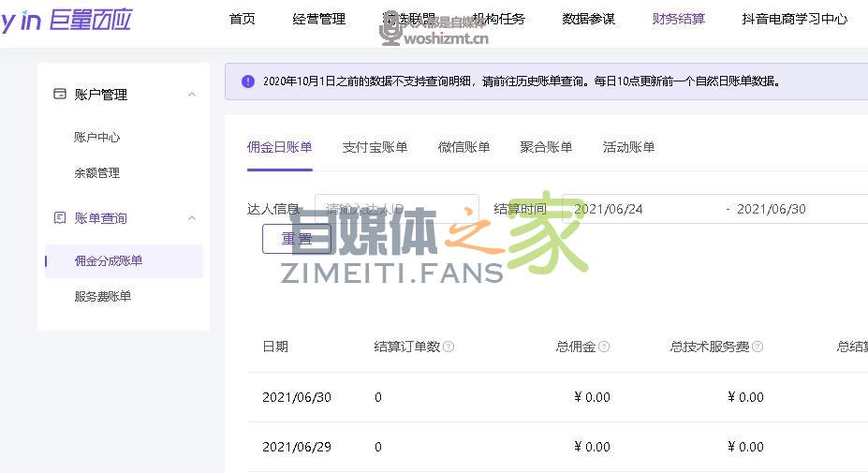Switch to 支付宝账单 tab
Image resolution: width=868 pixels, height=473 pixels.
pyautogui.click(x=375, y=147)
